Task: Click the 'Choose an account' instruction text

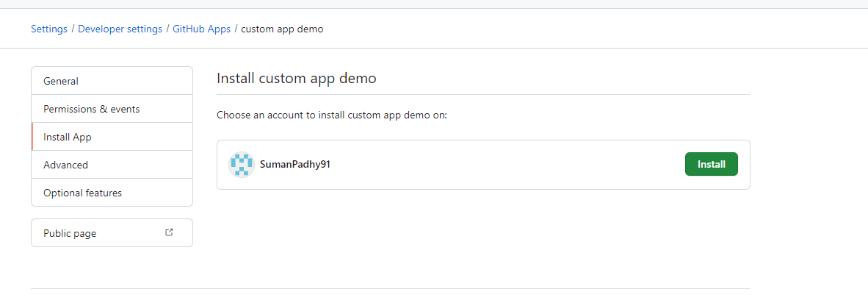Action: point(331,115)
